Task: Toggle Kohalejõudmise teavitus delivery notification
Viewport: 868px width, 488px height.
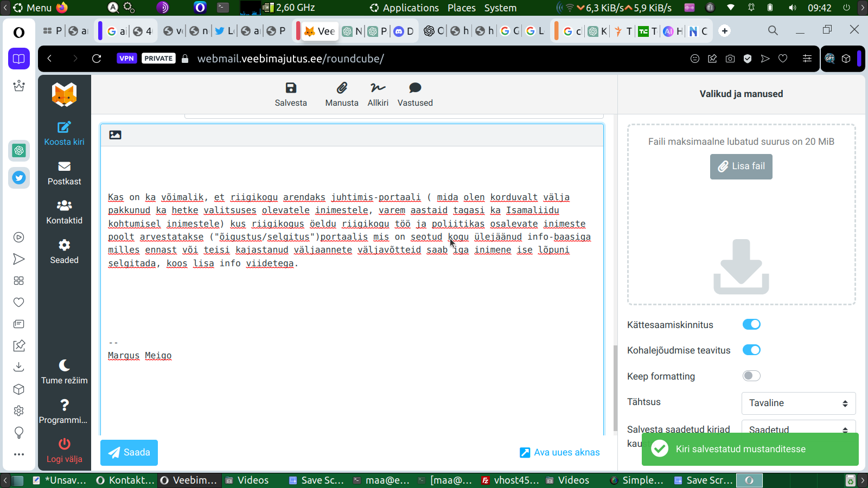Action: pyautogui.click(x=751, y=350)
